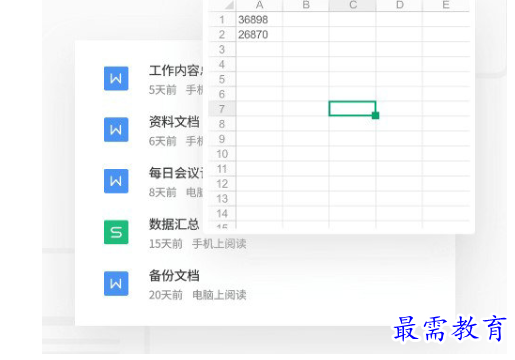515x360 pixels.
Task: Select row 3 header
Action: (x=222, y=49)
